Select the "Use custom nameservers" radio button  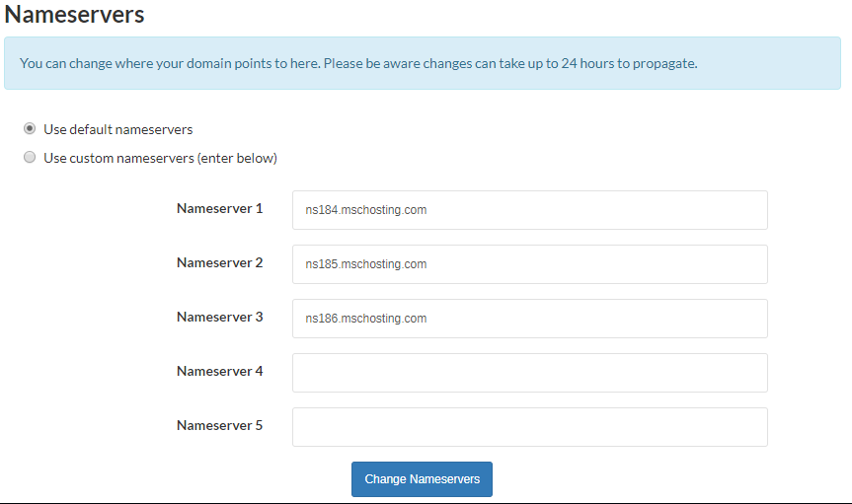pos(30,158)
